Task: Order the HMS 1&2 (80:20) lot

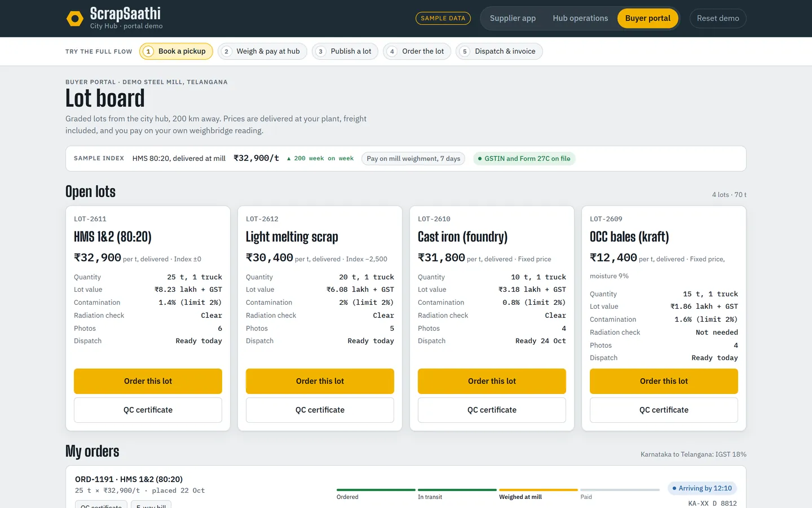Action: click(x=148, y=381)
